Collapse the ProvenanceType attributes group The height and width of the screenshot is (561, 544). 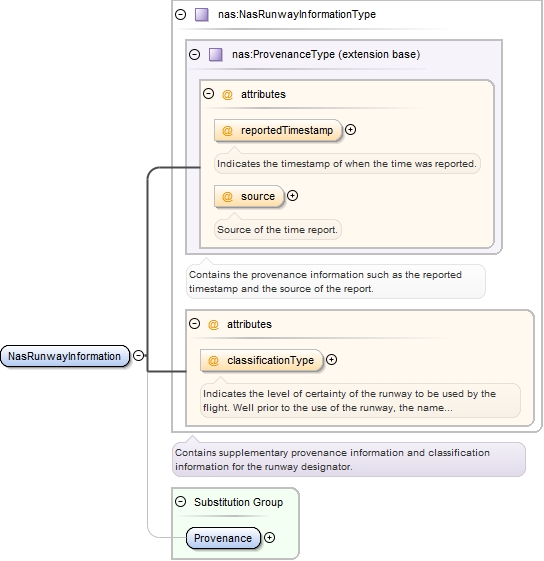point(208,94)
